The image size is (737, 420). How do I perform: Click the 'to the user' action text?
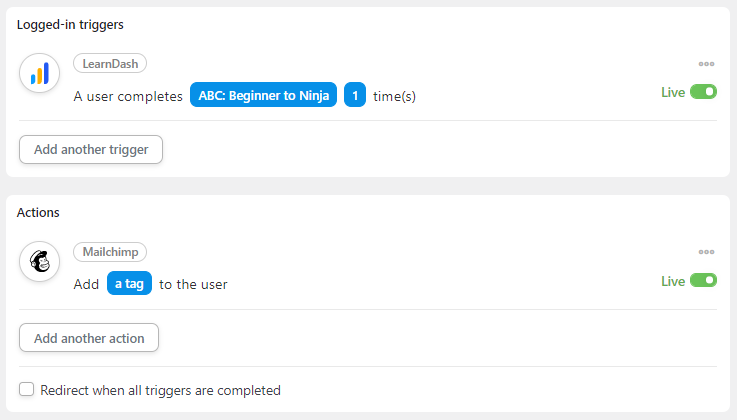click(x=193, y=284)
